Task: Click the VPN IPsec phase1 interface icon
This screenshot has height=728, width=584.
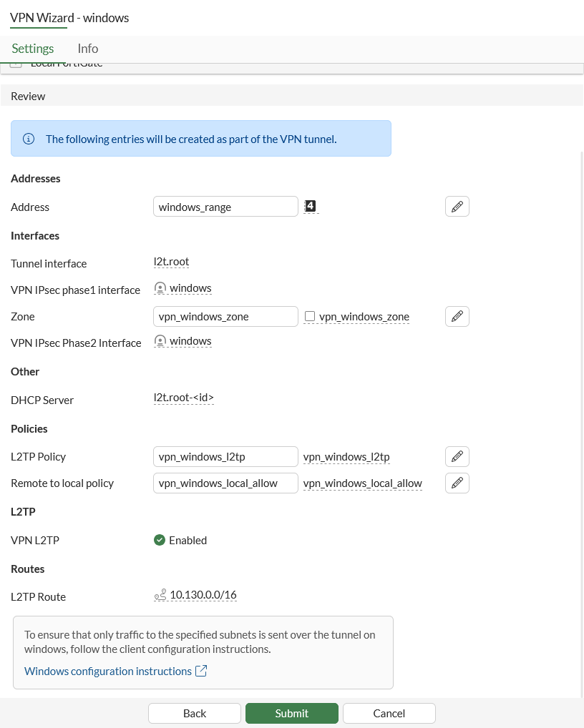Action: pos(160,288)
